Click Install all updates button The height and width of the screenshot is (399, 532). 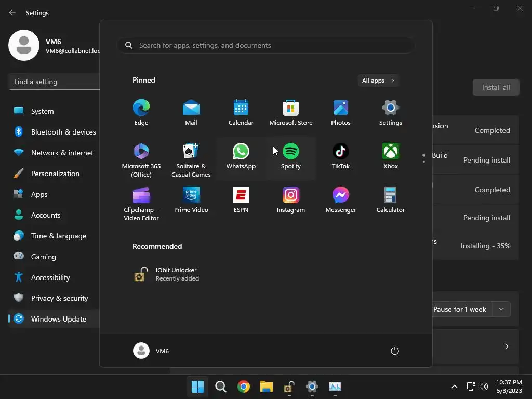[x=496, y=87]
